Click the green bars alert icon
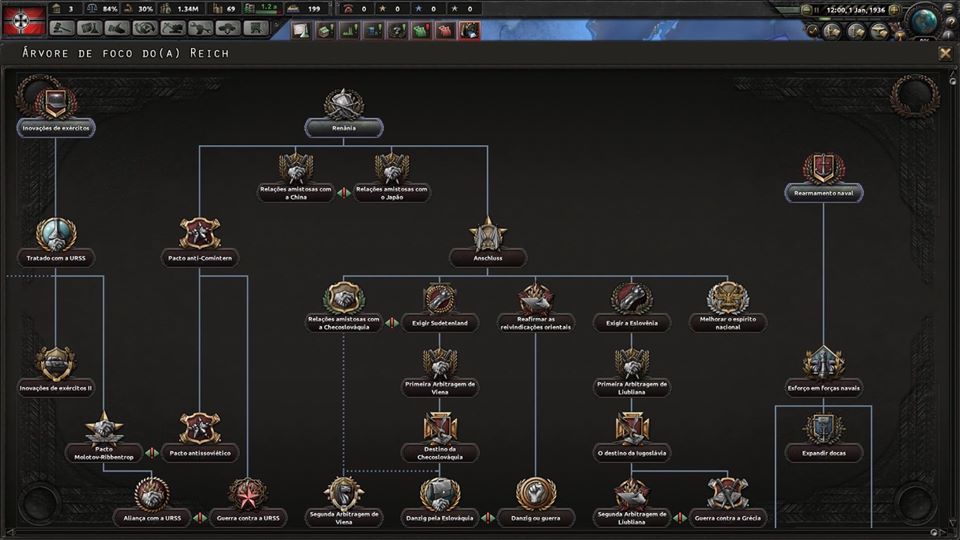 349,29
